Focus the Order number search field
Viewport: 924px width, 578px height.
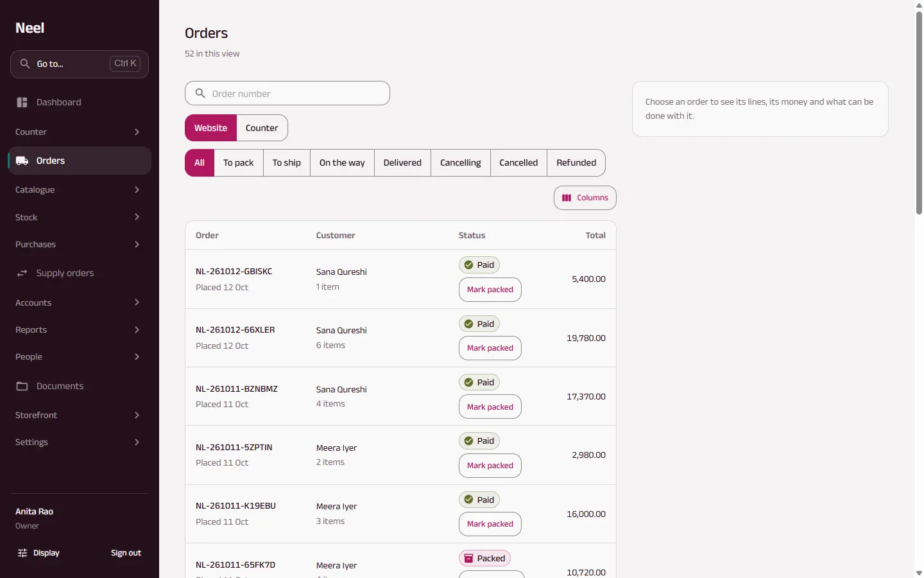(287, 93)
